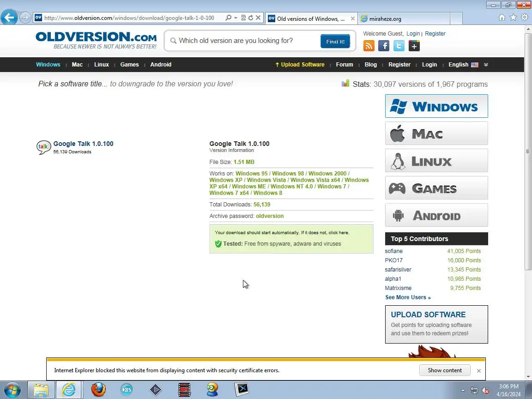This screenshot has width=532, height=399.
Task: Select Windows in the navigation bar
Action: (x=48, y=65)
